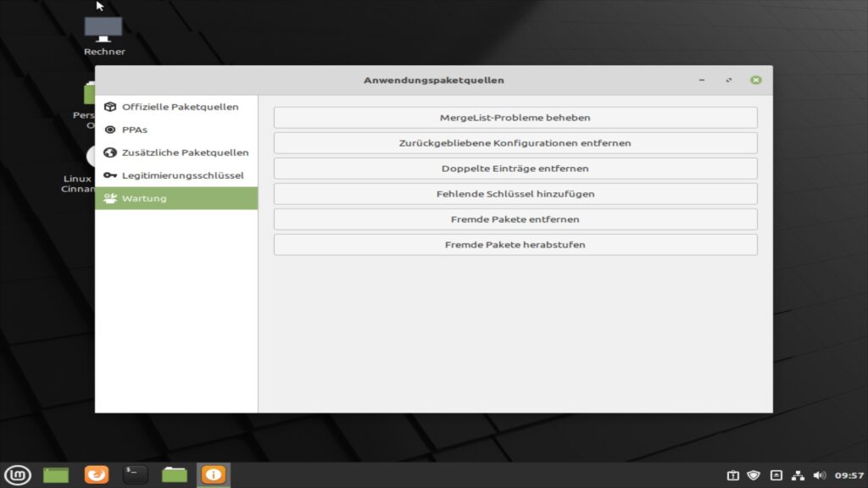Click Zurückgebliebene Konfigurationen entfernen

(515, 143)
